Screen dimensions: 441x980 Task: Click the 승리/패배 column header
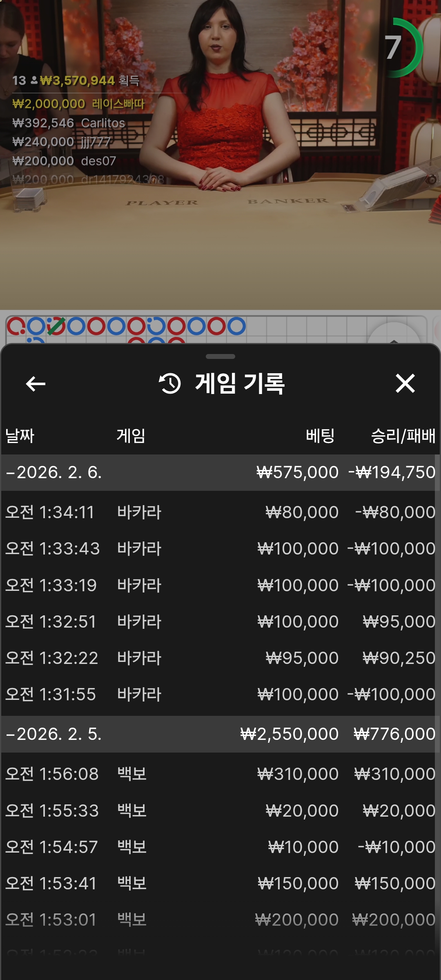403,436
